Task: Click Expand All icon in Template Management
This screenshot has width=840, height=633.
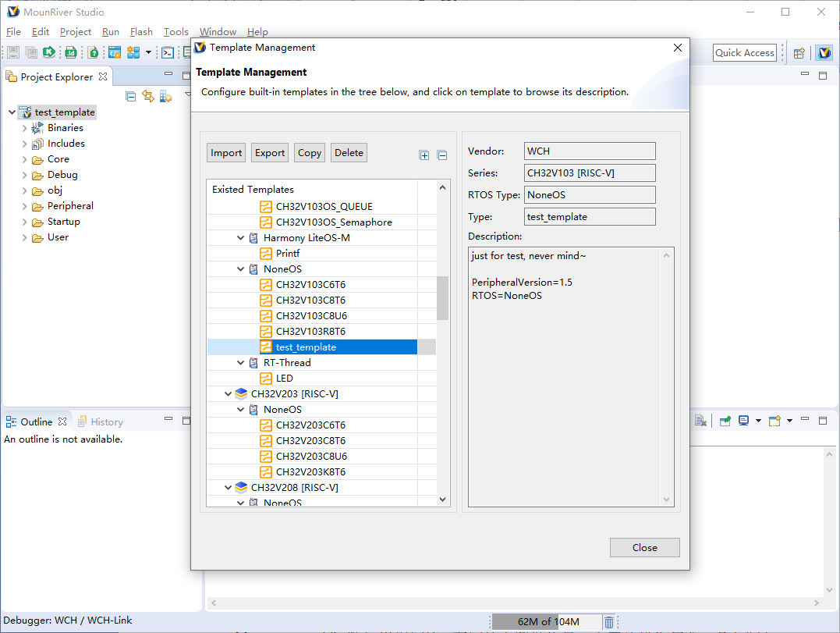Action: [424, 155]
